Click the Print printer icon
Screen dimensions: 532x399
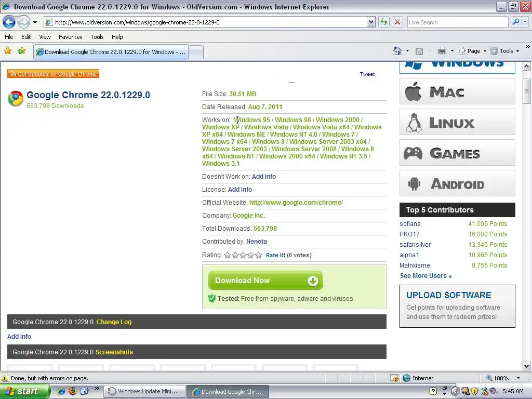point(442,51)
